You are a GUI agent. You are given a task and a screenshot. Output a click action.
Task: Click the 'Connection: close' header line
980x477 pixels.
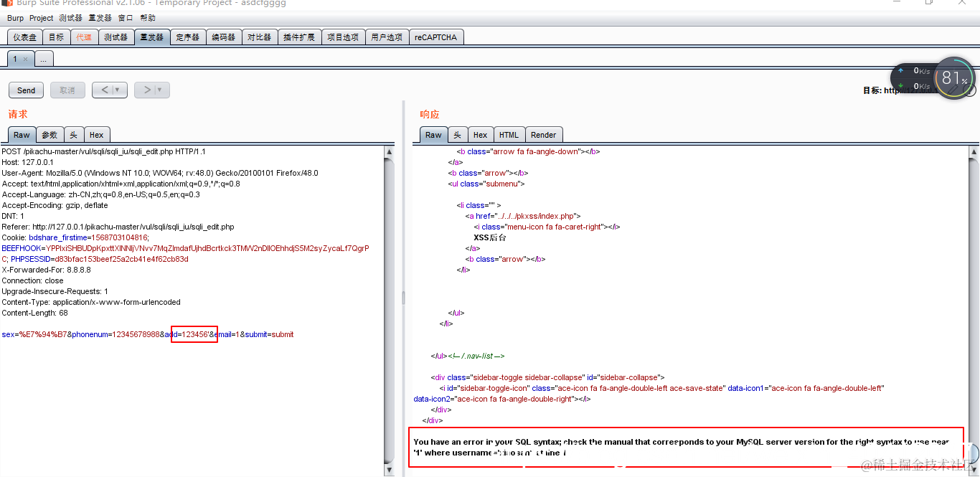pyautogui.click(x=32, y=280)
